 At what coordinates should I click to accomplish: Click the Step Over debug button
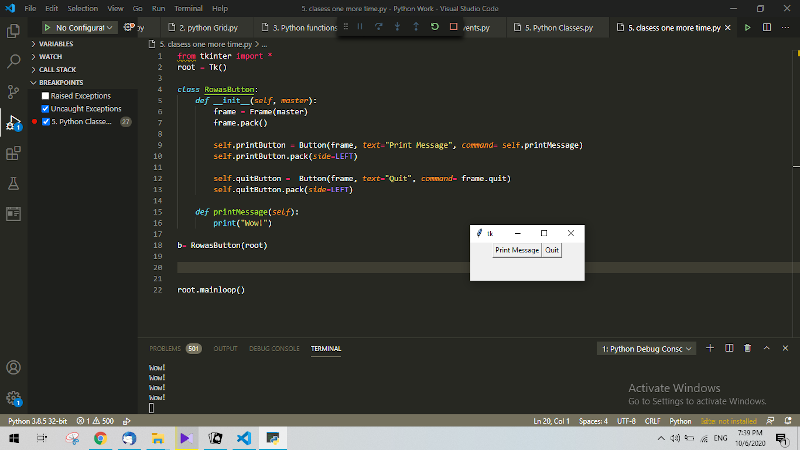pyautogui.click(x=379, y=27)
